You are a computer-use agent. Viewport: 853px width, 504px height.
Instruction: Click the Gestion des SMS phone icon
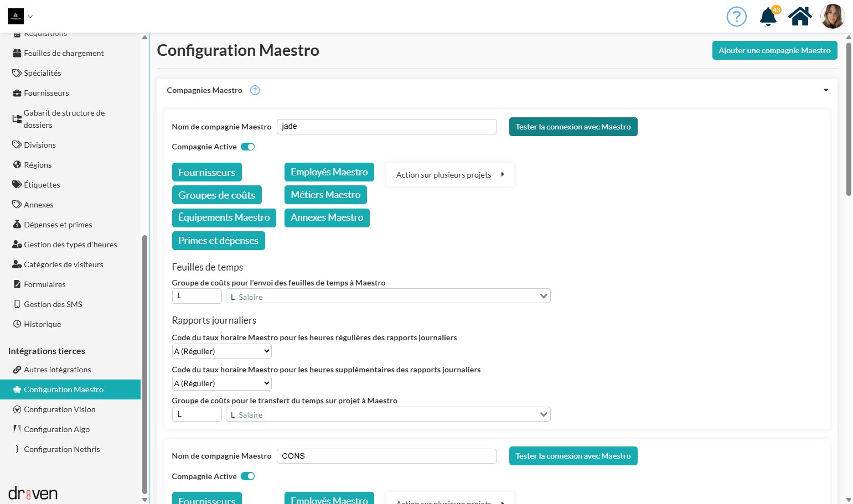coord(17,304)
